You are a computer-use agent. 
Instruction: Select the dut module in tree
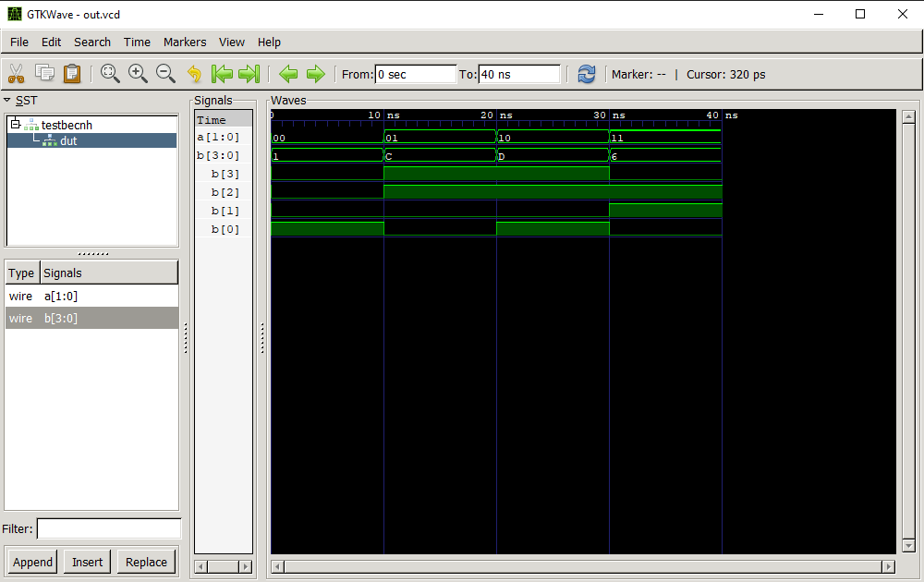68,140
